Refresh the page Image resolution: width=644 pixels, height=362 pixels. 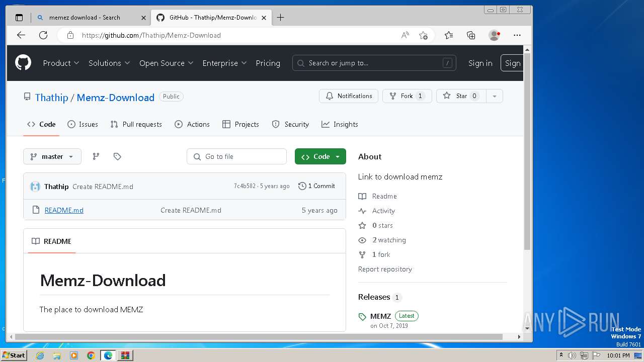43,35
